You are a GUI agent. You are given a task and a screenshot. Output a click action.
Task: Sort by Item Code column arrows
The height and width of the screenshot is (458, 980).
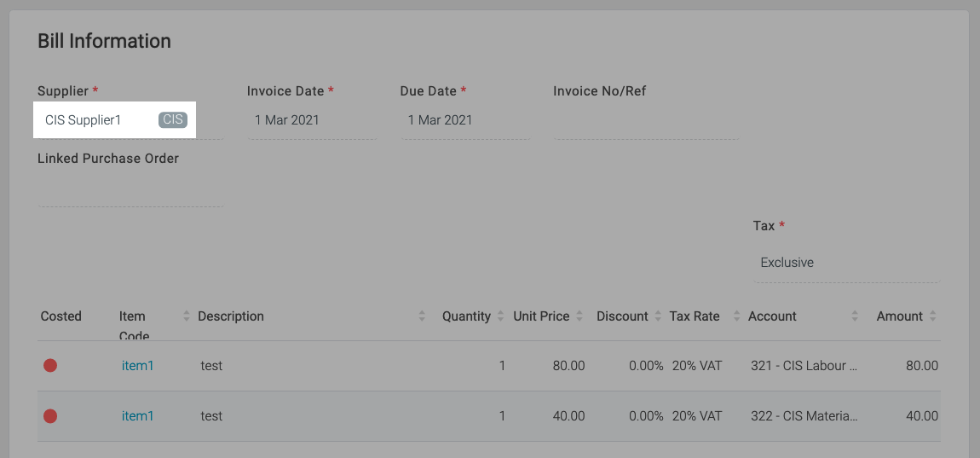(x=187, y=316)
